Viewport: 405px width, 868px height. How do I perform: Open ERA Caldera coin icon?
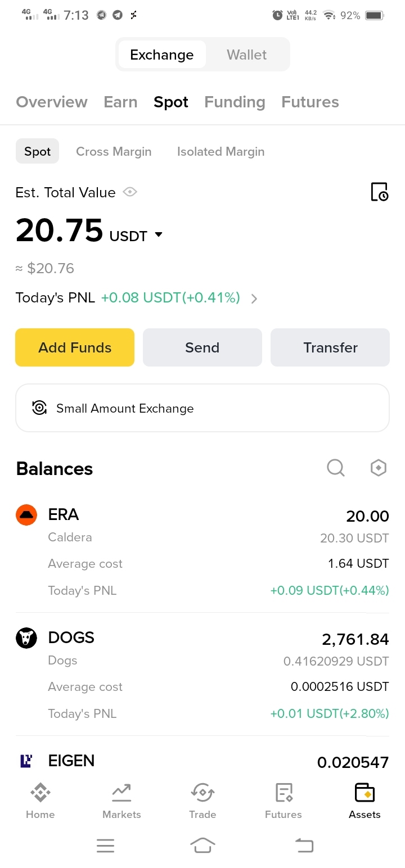pos(26,515)
